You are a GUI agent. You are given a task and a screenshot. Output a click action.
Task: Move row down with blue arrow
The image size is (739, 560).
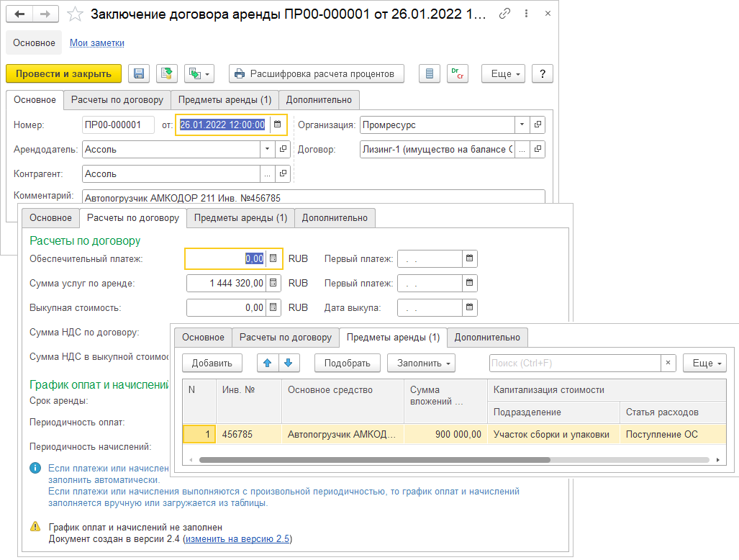pyautogui.click(x=288, y=363)
